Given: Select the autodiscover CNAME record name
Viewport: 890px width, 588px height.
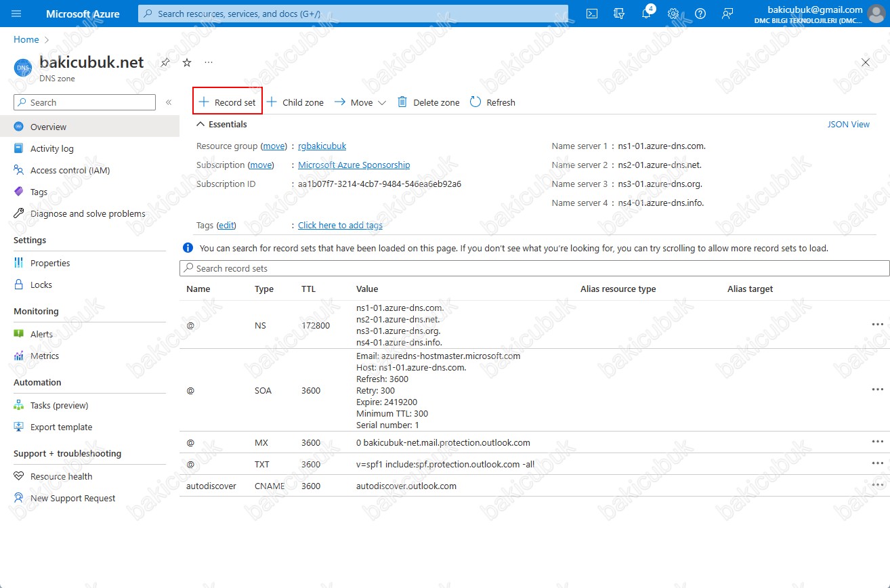Looking at the screenshot, I should (x=211, y=486).
